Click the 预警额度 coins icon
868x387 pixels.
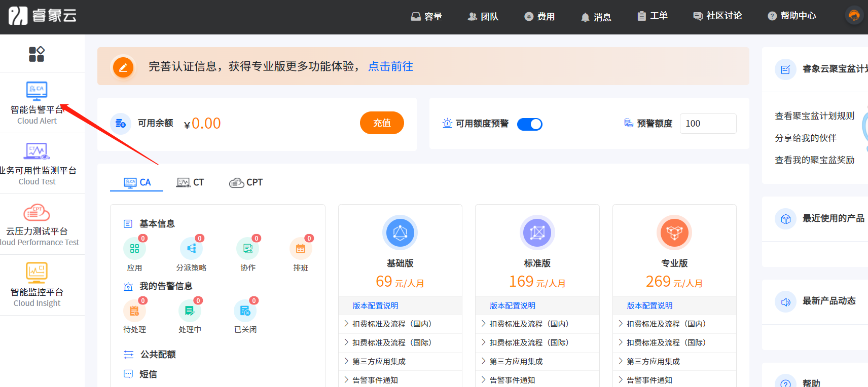pos(629,123)
